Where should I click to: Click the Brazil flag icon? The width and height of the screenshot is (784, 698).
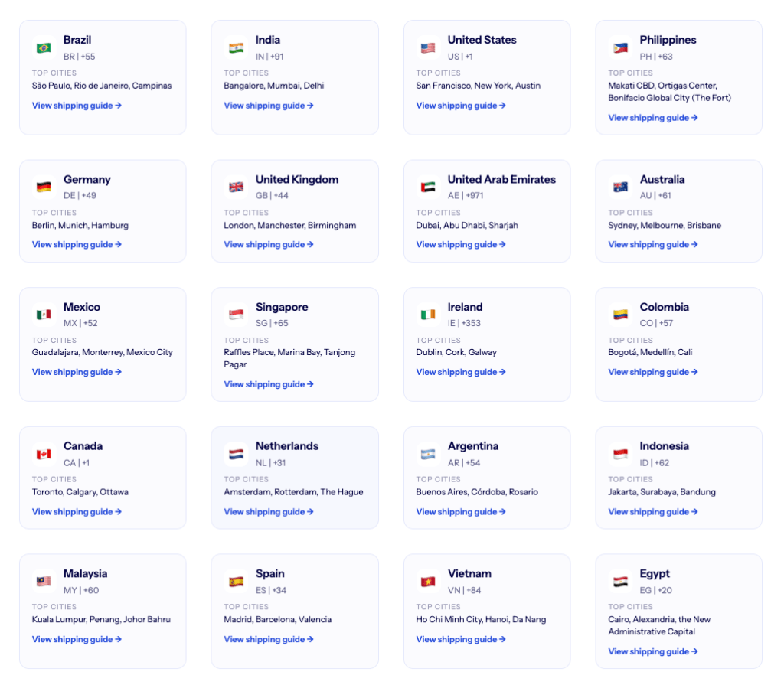pyautogui.click(x=44, y=48)
